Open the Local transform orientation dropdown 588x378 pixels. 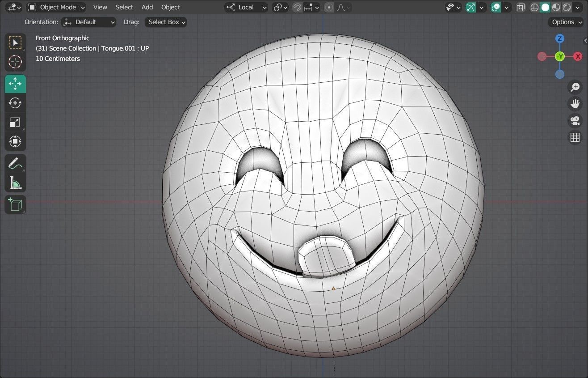[246, 7]
